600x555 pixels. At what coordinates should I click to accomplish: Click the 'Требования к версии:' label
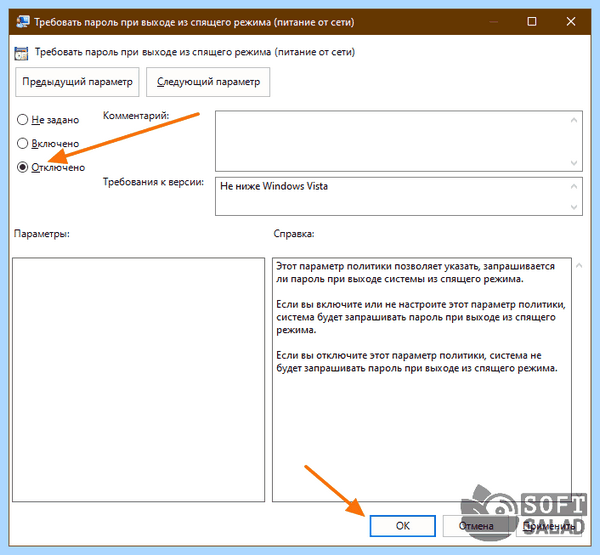[153, 182]
